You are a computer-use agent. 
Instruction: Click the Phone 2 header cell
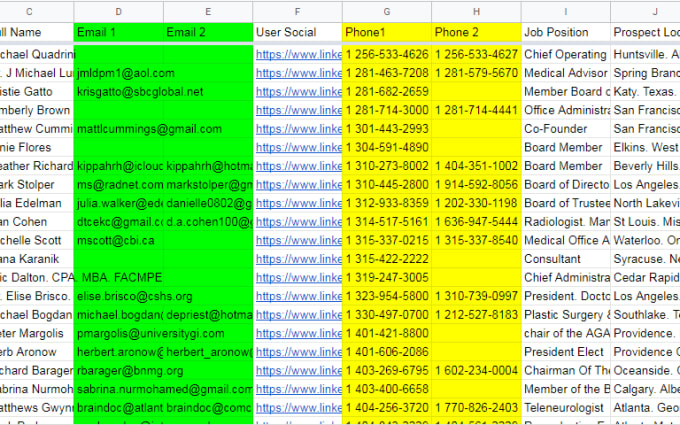tap(476, 33)
